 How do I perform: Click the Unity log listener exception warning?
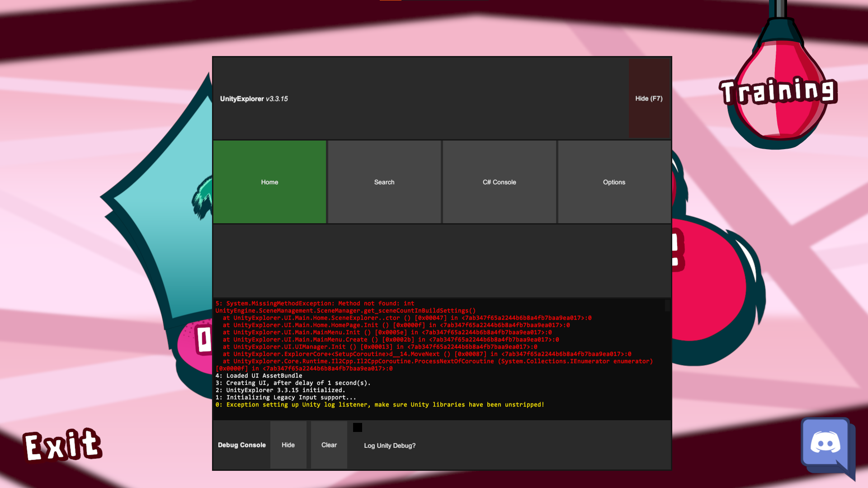(380, 404)
